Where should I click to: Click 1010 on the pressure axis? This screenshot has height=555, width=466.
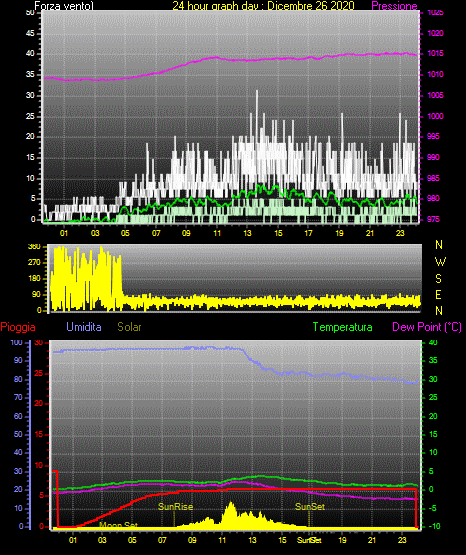pos(435,74)
